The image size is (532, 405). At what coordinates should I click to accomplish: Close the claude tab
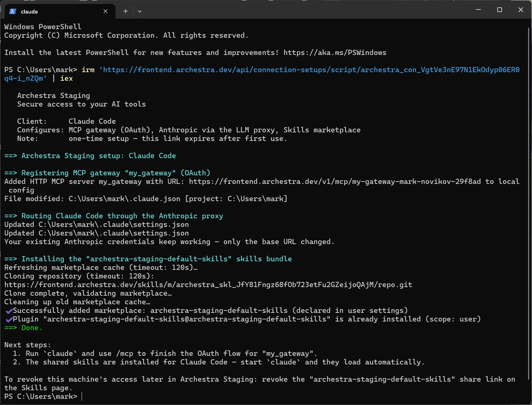pos(106,11)
